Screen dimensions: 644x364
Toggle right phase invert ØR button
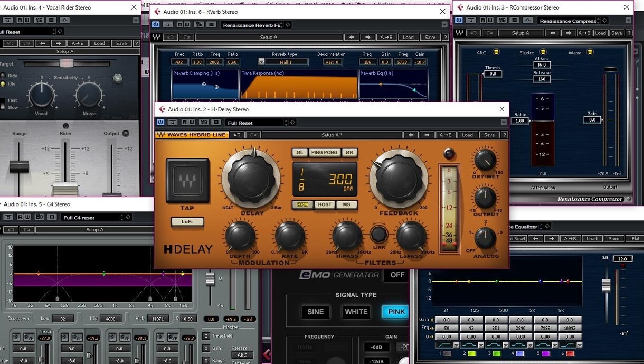coord(349,152)
